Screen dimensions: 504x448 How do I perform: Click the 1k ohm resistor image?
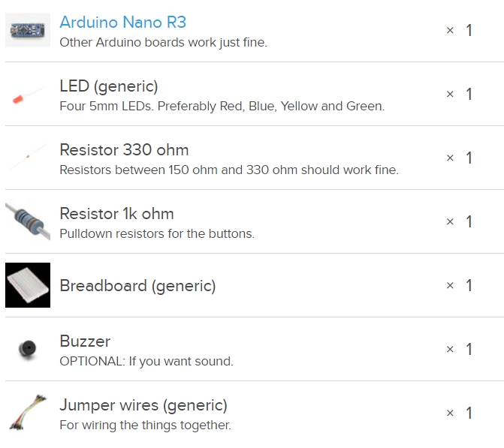pos(28,221)
